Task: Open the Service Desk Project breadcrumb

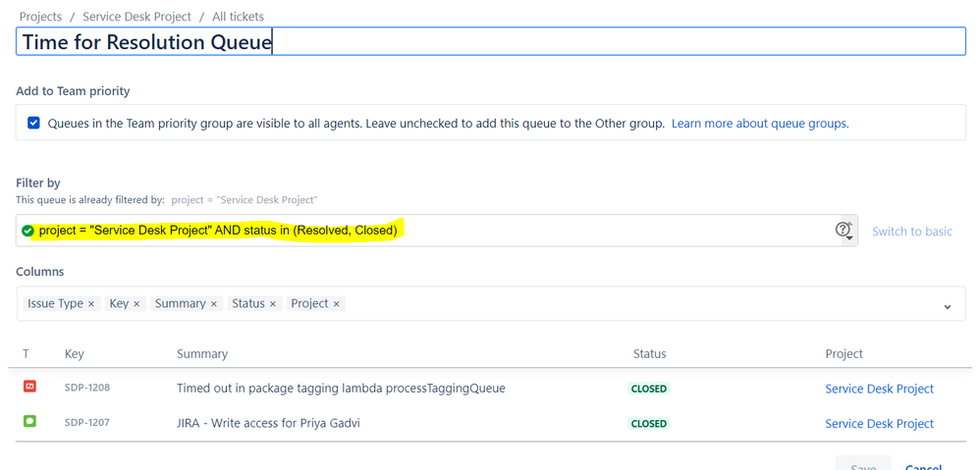Action: tap(136, 17)
